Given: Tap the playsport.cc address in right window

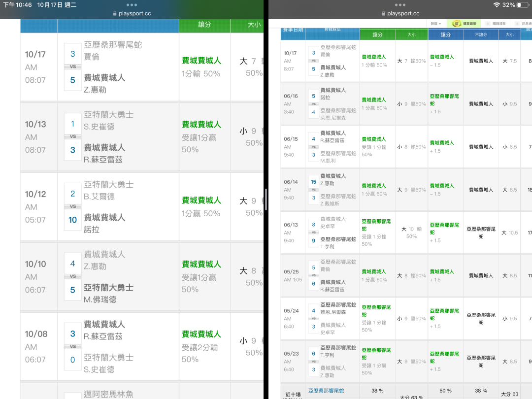Looking at the screenshot, I should (x=403, y=14).
